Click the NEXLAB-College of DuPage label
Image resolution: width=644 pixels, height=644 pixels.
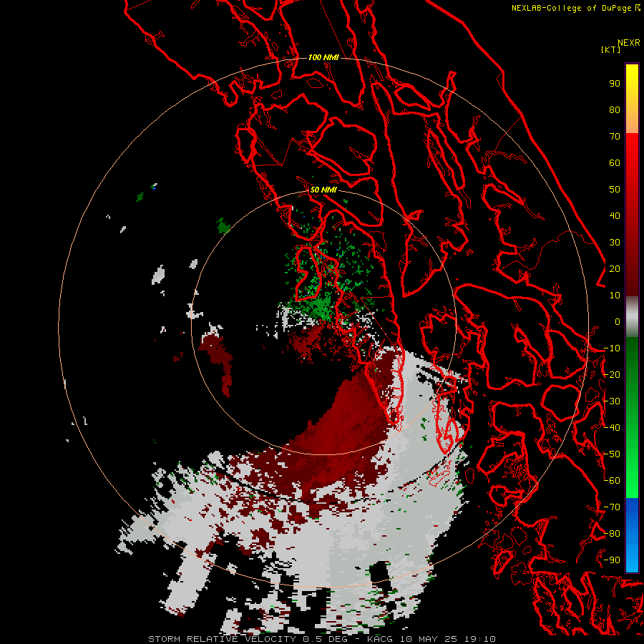coord(575,8)
